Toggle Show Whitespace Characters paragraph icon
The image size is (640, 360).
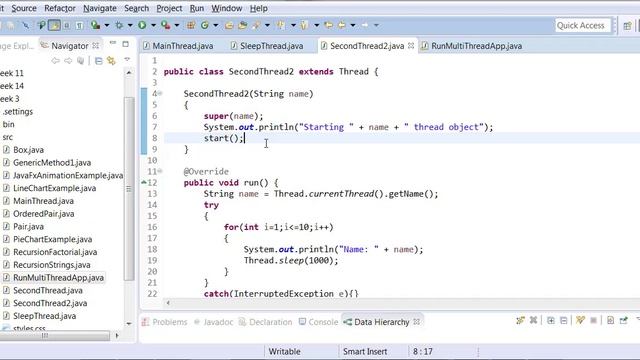[80, 26]
